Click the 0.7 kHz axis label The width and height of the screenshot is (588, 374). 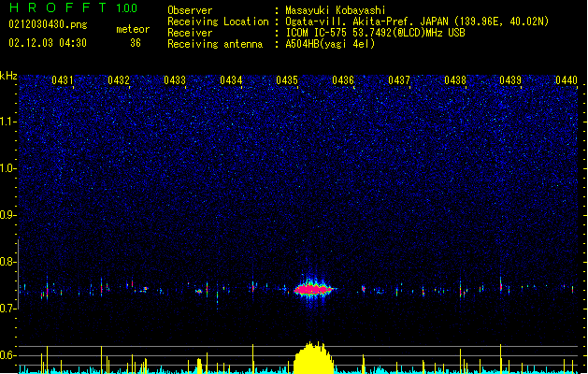tap(8, 309)
